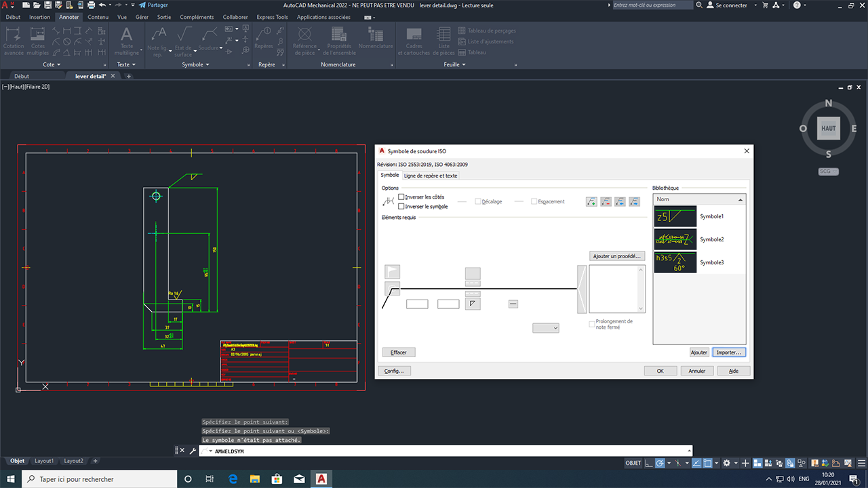Open the empty combo box in weld dialog
The width and height of the screenshot is (868, 488).
pyautogui.click(x=546, y=328)
